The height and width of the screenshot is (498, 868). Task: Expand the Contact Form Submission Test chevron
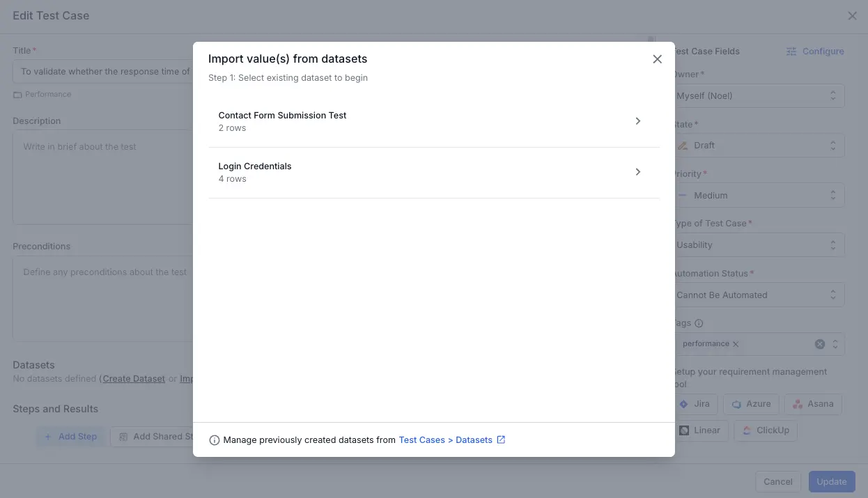tap(637, 121)
